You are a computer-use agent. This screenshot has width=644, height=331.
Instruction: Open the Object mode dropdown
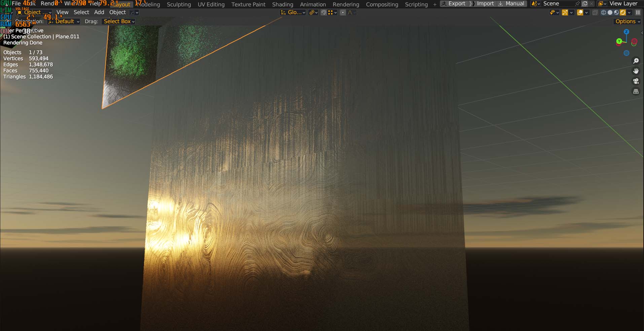click(34, 12)
